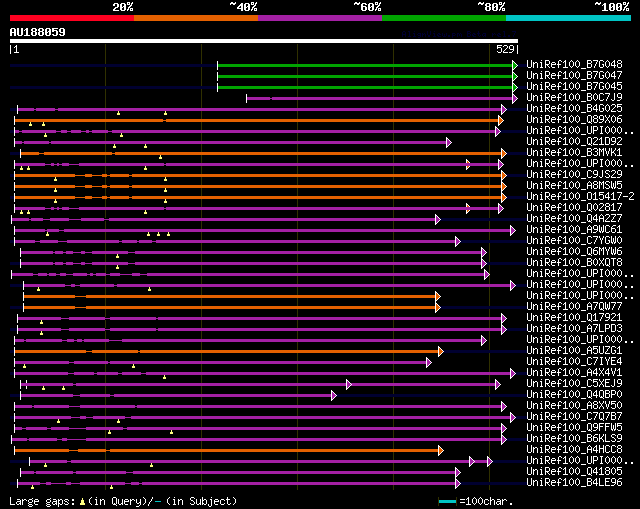Click the red 20% identity color segment

[72, 18]
